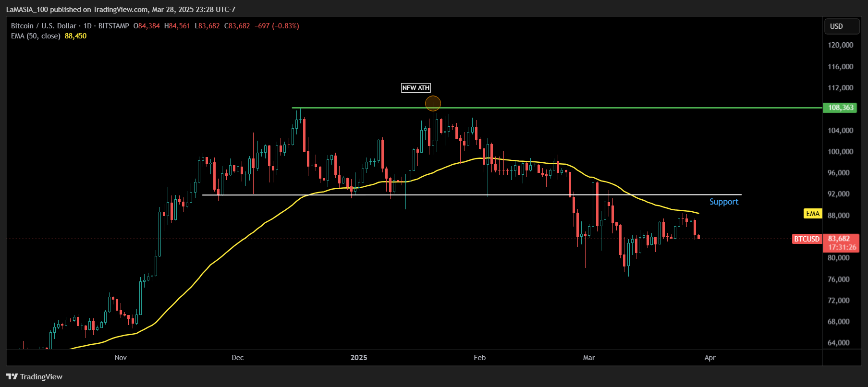868x387 pixels.
Task: Click the 64,000 price axis label
Action: 838,343
